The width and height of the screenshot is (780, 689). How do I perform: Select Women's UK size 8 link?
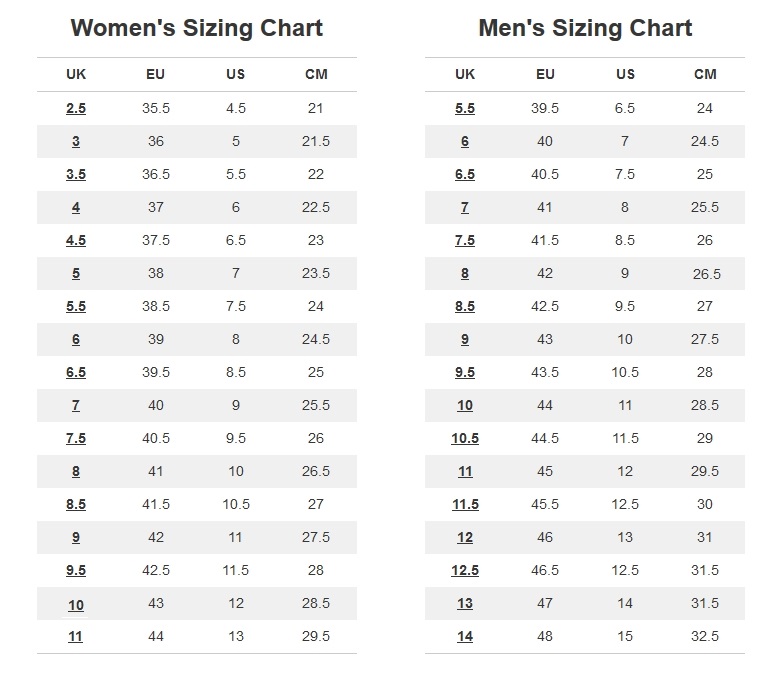(76, 471)
